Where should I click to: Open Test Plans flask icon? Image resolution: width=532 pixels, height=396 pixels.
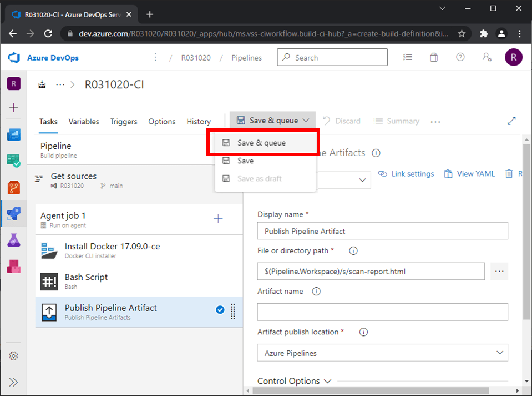[x=13, y=240]
